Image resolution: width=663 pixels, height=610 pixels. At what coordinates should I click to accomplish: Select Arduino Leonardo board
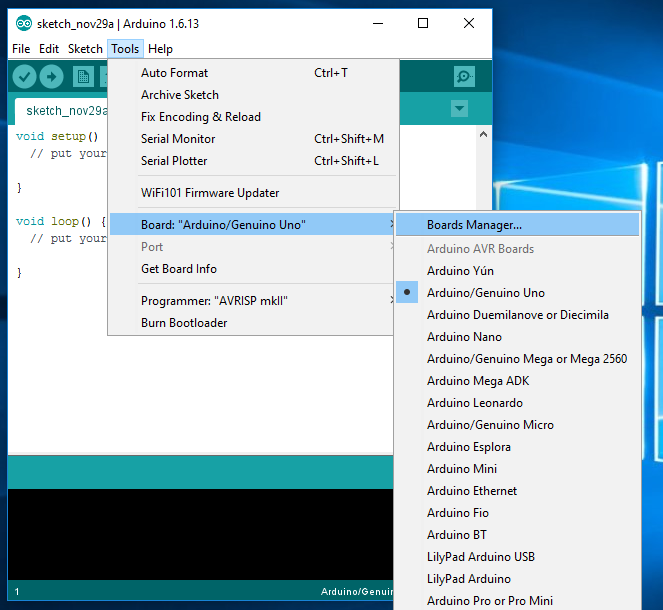(x=517, y=402)
